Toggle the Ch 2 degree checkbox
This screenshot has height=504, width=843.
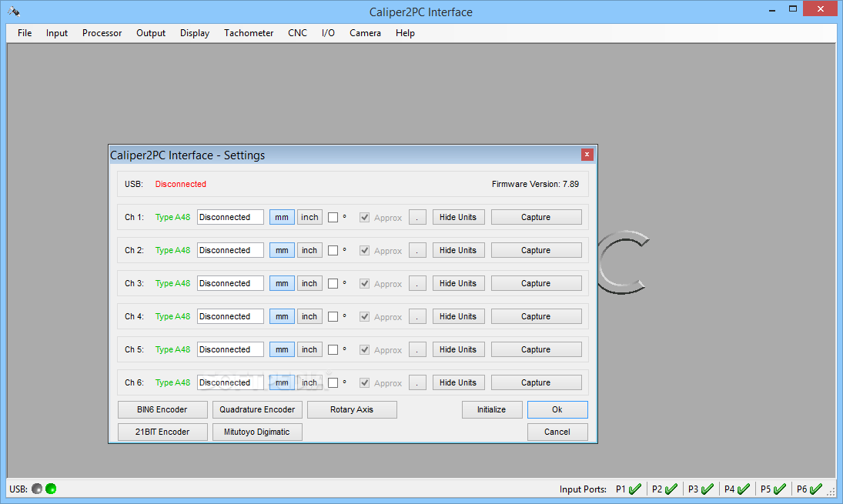(x=333, y=250)
